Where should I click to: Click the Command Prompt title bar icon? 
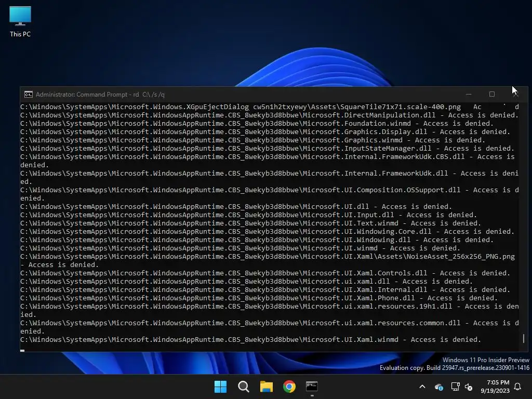click(x=29, y=95)
